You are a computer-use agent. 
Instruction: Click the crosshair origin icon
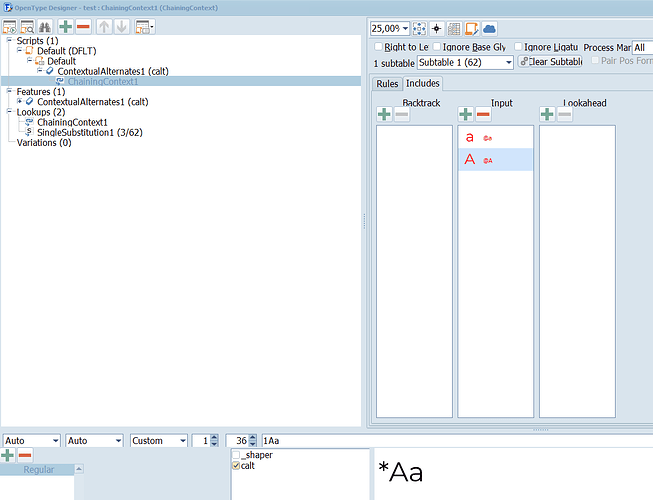click(x=436, y=29)
